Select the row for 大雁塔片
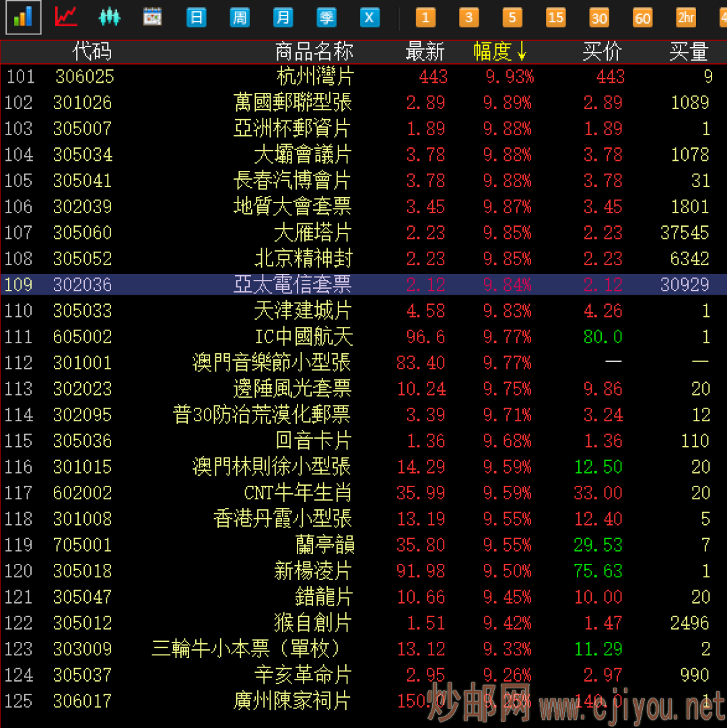The image size is (727, 728). click(x=314, y=232)
